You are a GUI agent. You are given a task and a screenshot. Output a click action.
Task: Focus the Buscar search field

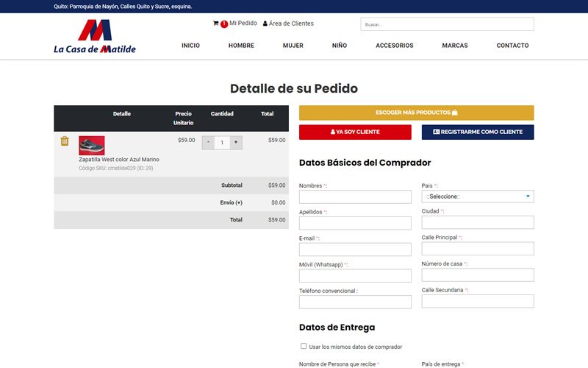click(447, 24)
